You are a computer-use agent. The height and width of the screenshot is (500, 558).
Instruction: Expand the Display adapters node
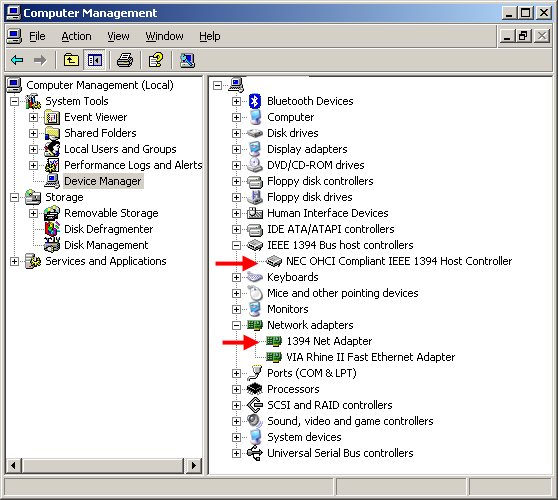click(236, 149)
